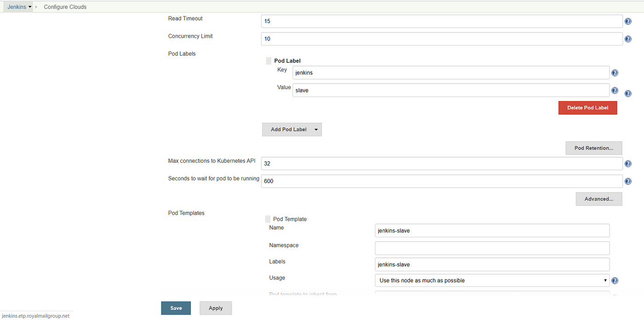The image size is (644, 320).
Task: Edit the Pod Label Value field
Action: (x=451, y=91)
